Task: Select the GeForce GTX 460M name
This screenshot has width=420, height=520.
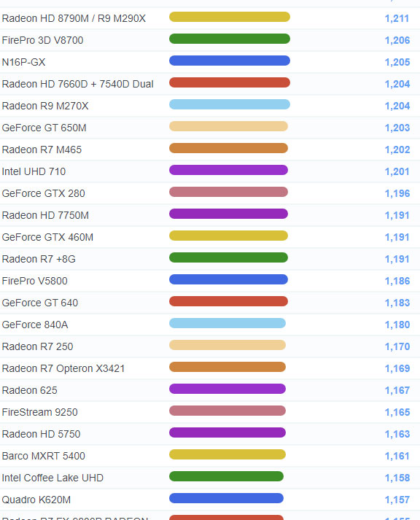Action: 47,237
